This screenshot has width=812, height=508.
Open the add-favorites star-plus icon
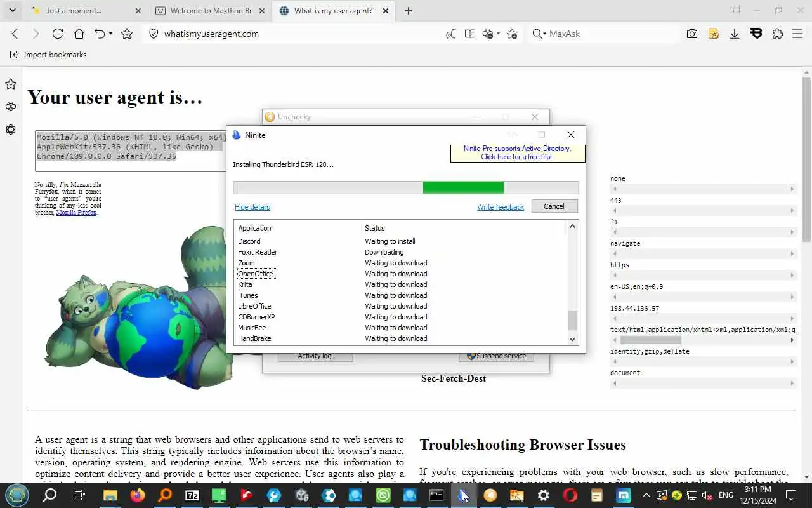513,34
